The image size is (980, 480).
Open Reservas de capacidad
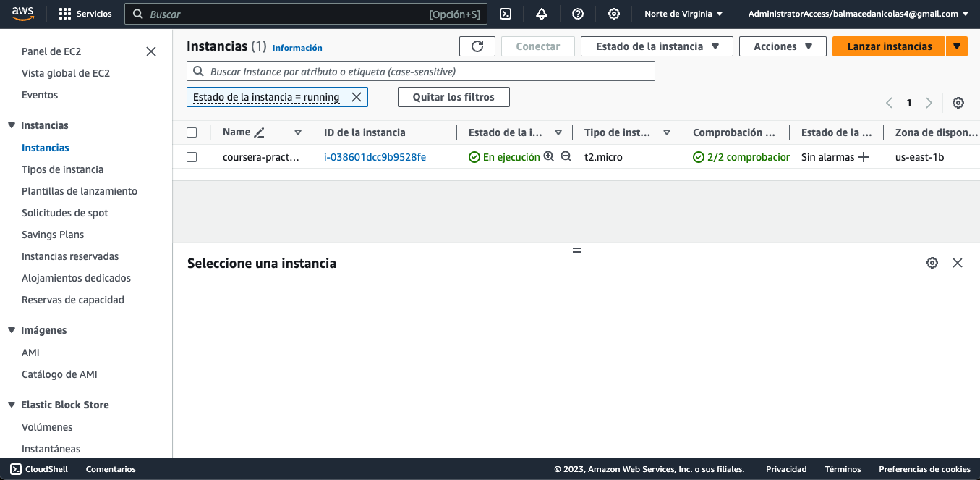(73, 300)
